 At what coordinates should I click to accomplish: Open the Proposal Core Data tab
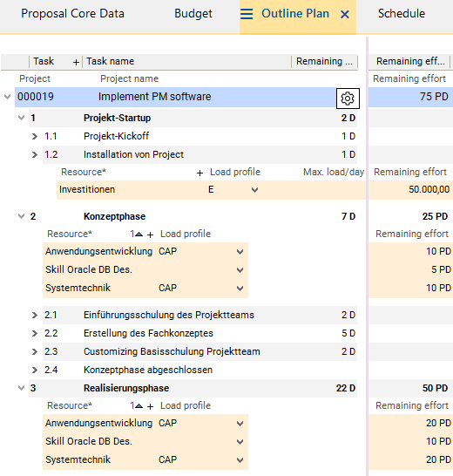(72, 14)
